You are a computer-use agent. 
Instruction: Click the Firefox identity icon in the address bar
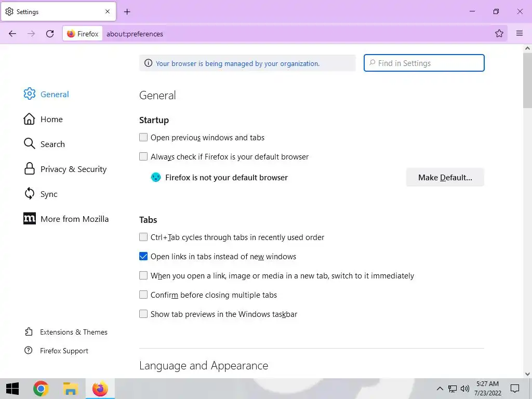[x=71, y=34]
